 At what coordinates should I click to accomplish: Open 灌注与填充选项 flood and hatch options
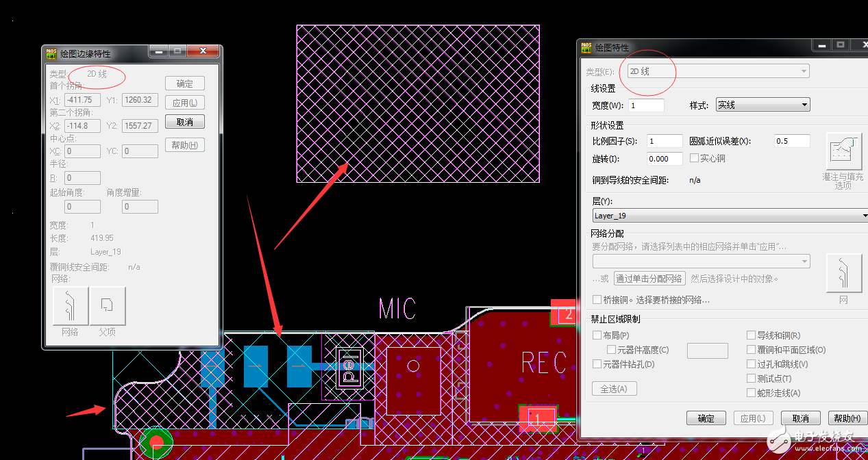point(844,153)
